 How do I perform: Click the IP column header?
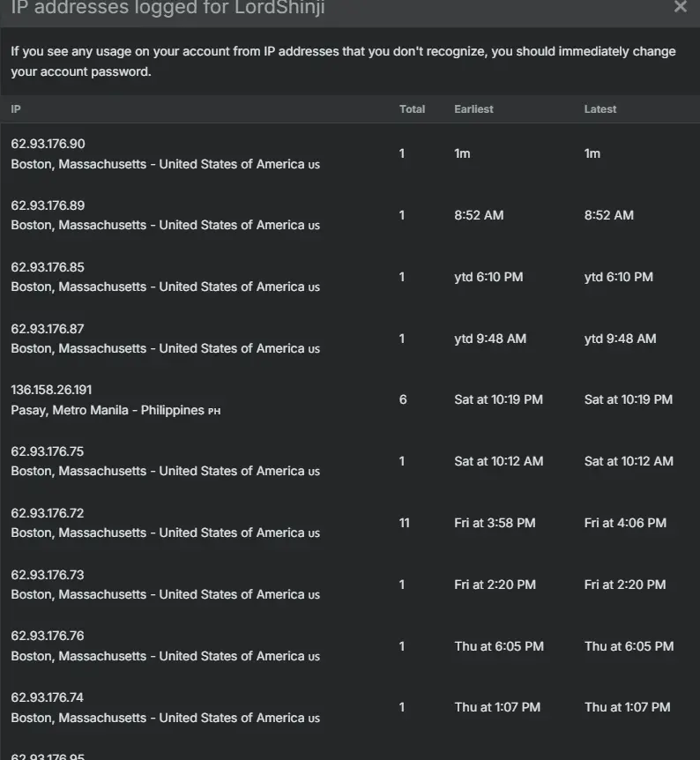[16, 109]
